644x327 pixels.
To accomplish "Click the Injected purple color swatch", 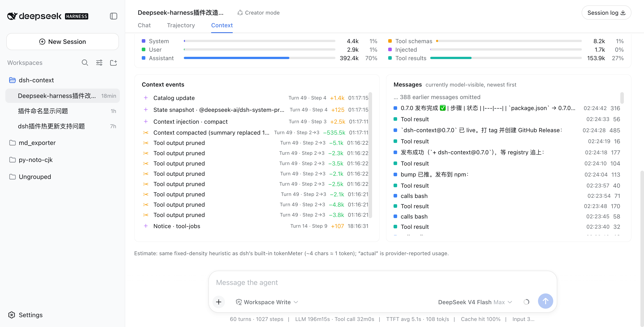I will click(x=390, y=49).
